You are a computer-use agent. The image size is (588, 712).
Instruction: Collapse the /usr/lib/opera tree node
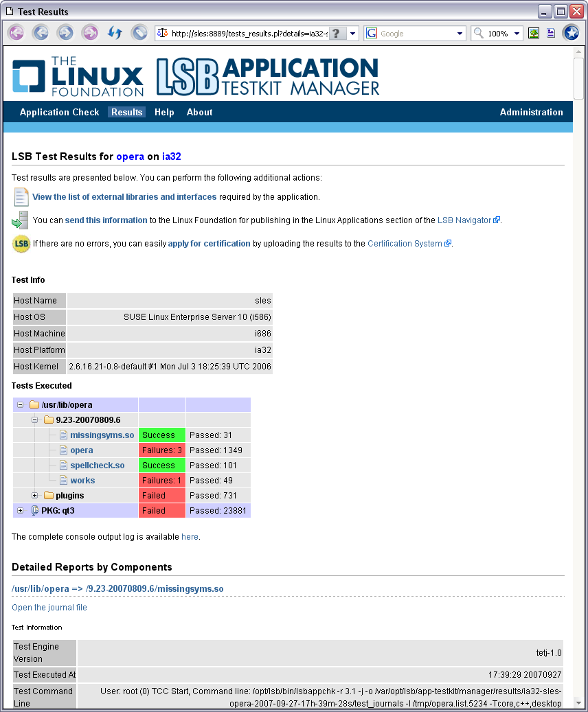click(21, 404)
